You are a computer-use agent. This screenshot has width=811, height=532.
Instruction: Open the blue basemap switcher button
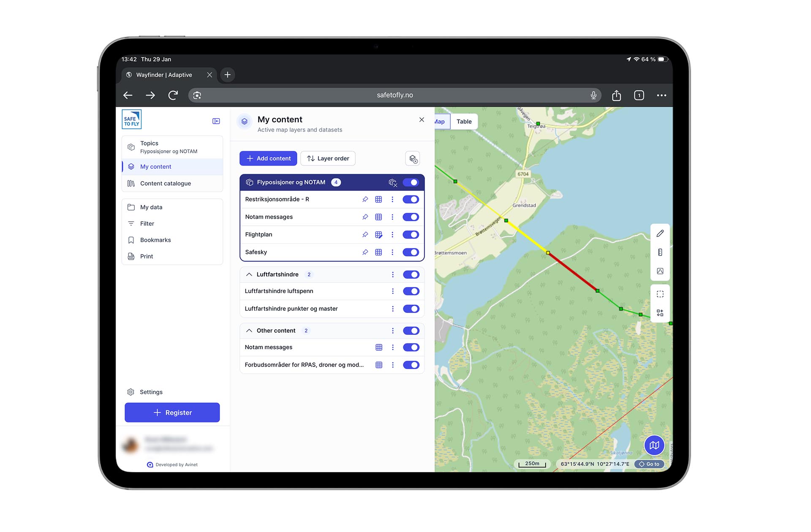tap(654, 445)
